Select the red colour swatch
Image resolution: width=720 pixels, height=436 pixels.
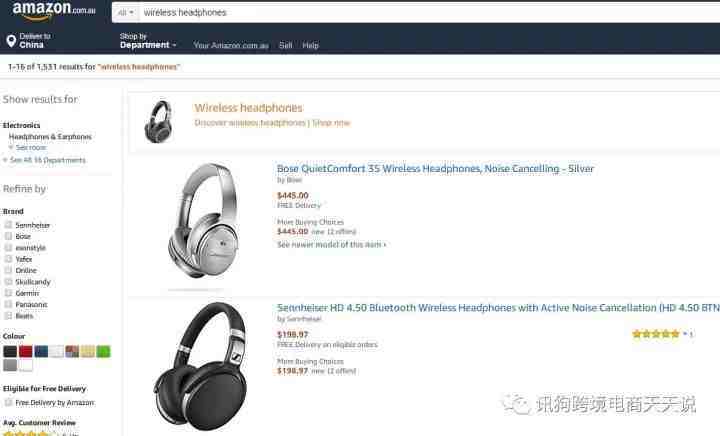pyautogui.click(x=26, y=352)
